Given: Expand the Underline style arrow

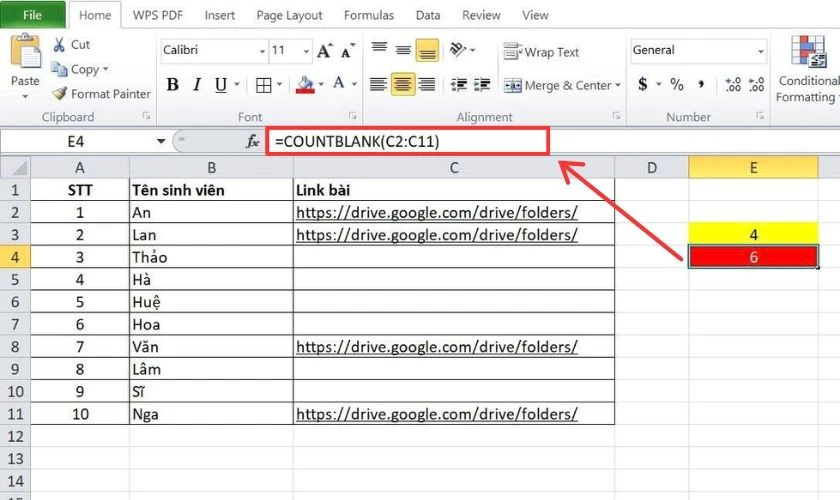Looking at the screenshot, I should 237,85.
